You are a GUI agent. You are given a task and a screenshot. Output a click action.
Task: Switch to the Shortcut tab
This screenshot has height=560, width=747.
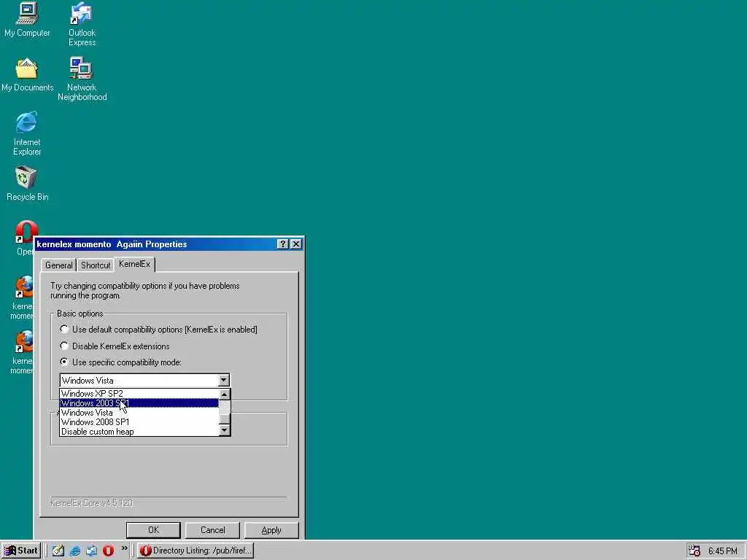click(x=96, y=265)
